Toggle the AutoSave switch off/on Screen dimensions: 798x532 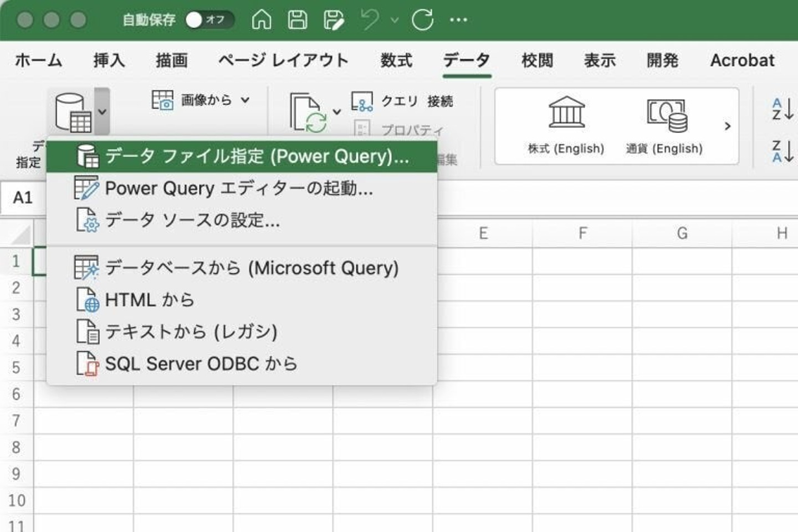point(209,20)
